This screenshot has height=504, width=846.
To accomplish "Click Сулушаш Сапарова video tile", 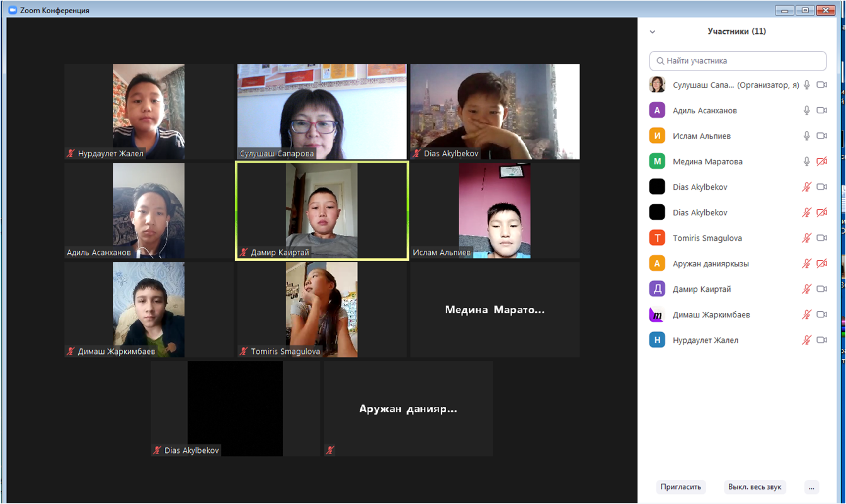I will 322,111.
